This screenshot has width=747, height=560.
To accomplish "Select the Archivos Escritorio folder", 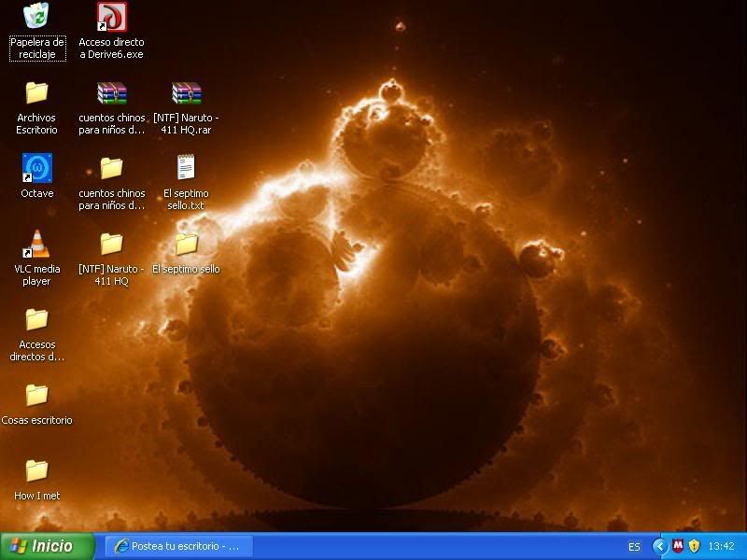I will point(37,92).
